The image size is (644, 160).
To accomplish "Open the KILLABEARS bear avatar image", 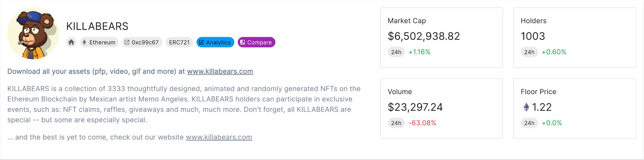I will [33, 33].
